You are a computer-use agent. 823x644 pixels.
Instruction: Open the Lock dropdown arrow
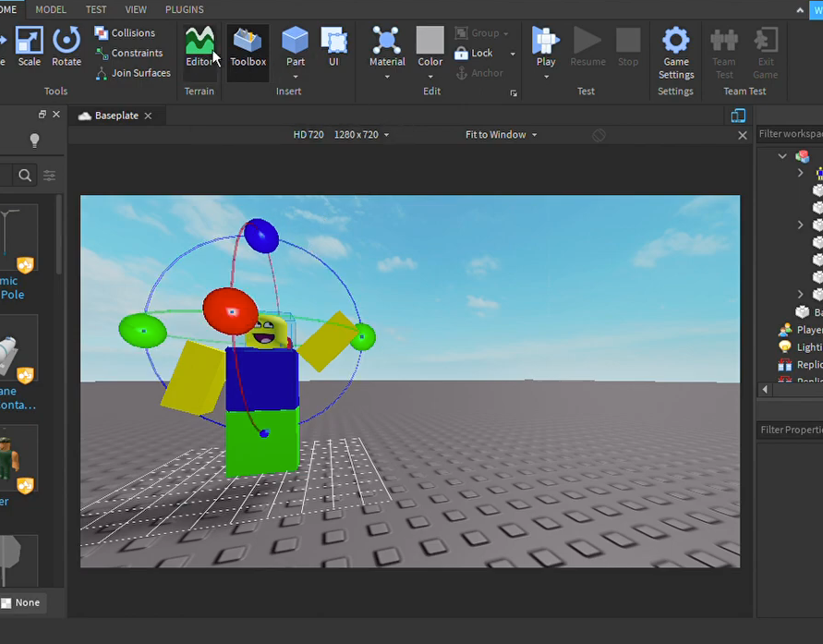point(513,54)
